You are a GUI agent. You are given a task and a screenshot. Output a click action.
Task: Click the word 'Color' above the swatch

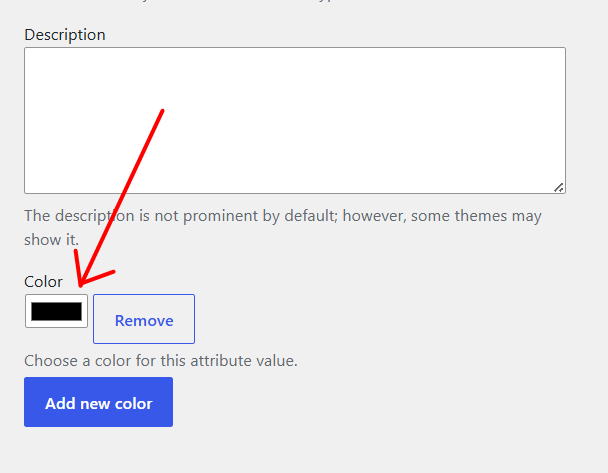43,282
